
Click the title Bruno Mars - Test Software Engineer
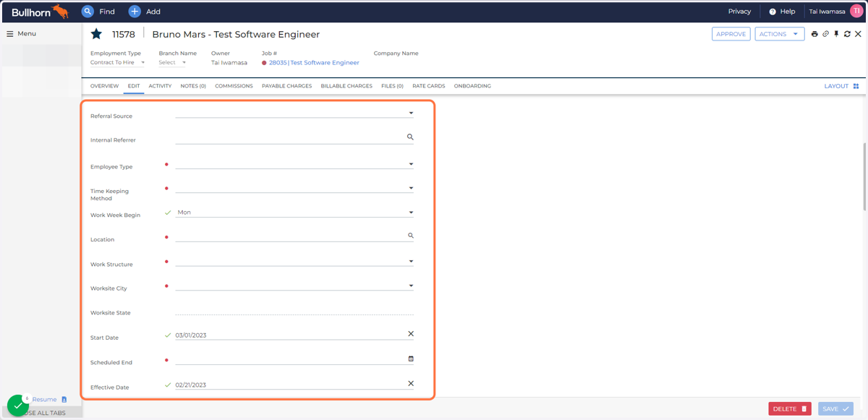coord(236,34)
